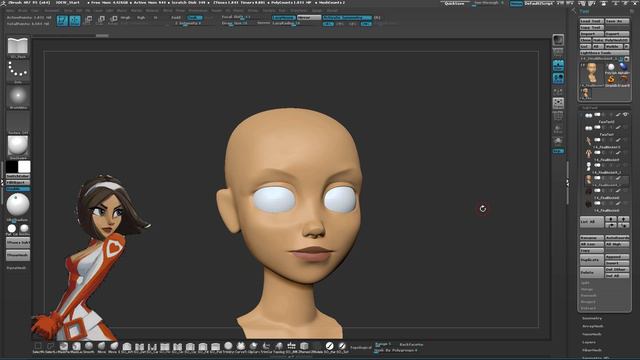Screen dimensions: 640x360
Task: Select the MaskPen brush in bottom shelf
Action: coord(63,347)
